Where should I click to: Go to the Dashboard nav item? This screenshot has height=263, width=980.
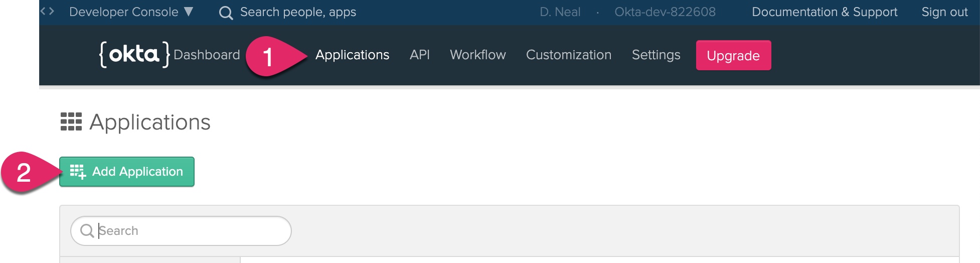[x=207, y=55]
